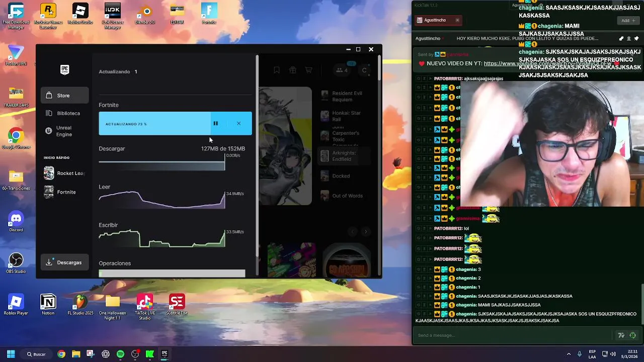644x362 pixels.
Task: Select Honkai: Star Rail in store list
Action: pyautogui.click(x=345, y=116)
